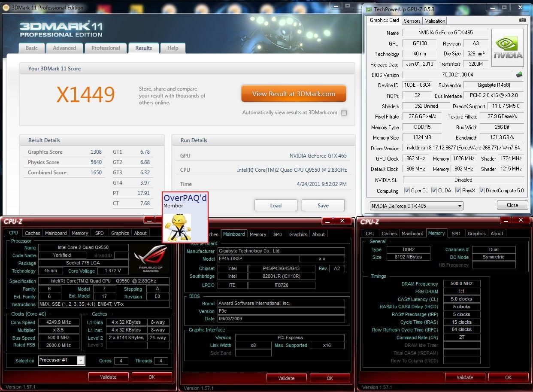Select CPU tab in left CPU-Z window
This screenshot has height=392, width=533.
(x=13, y=233)
